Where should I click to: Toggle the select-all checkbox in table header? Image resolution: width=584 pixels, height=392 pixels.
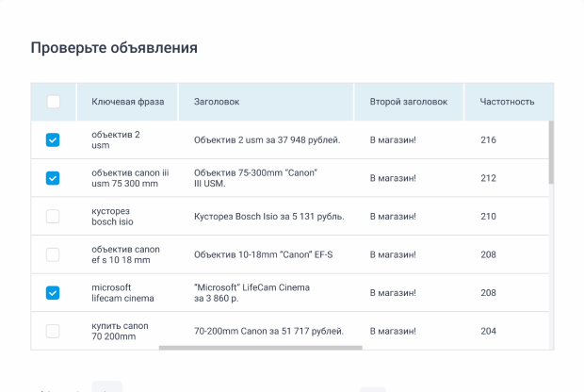(x=53, y=102)
